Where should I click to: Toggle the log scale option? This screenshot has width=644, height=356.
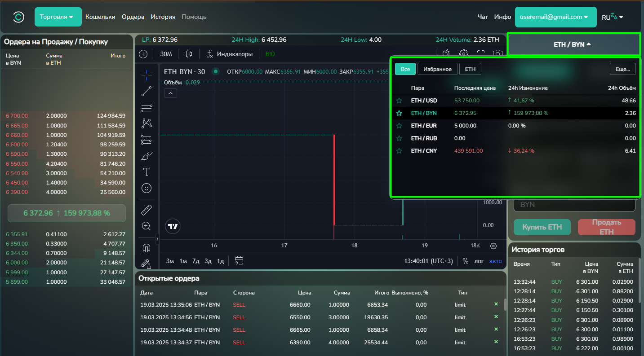[x=479, y=261]
